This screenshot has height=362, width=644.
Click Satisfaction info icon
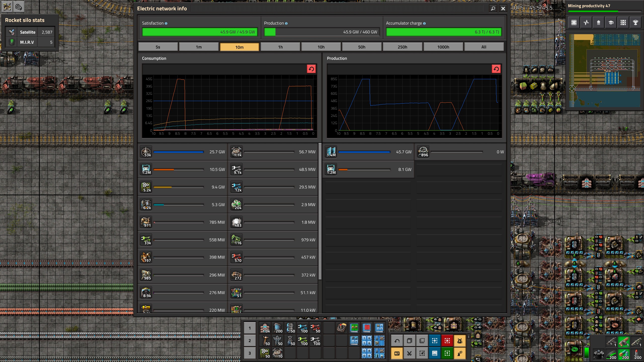coord(166,23)
